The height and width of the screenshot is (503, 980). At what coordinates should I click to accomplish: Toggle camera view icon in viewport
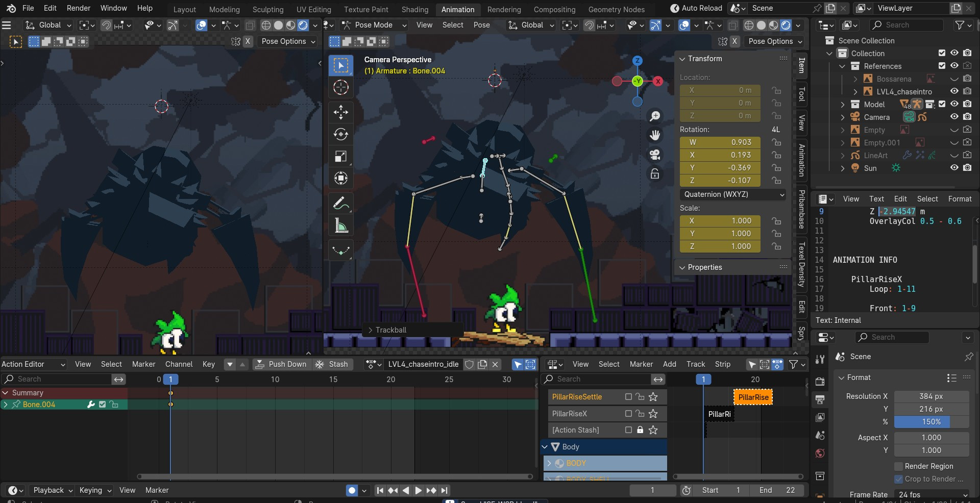point(655,155)
